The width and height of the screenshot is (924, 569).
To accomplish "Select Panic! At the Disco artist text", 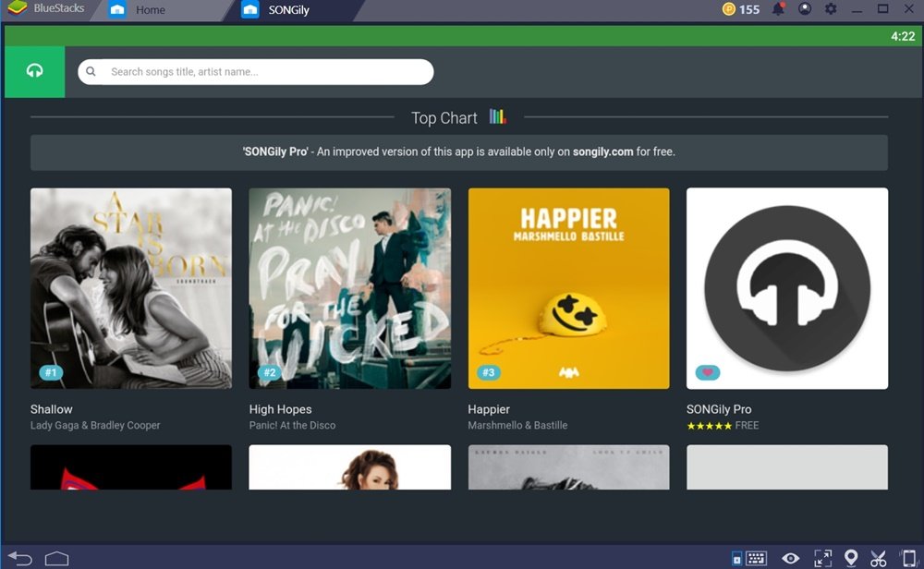I will (x=292, y=425).
